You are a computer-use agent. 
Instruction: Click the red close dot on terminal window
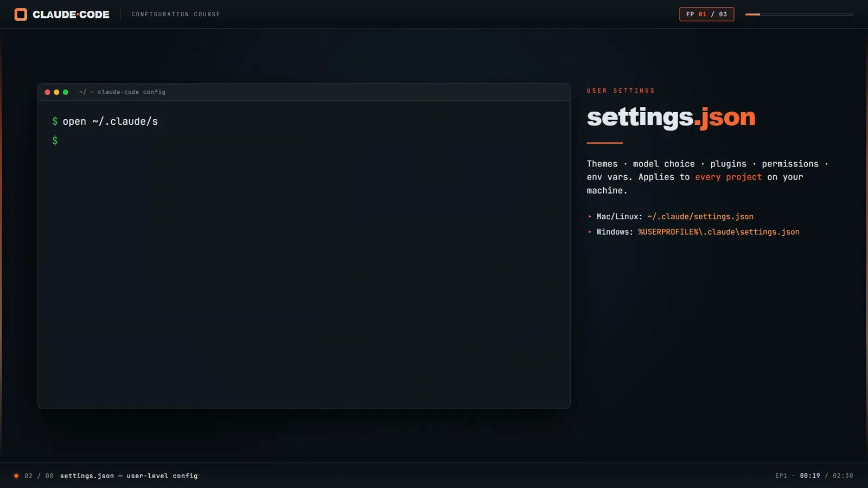(47, 92)
